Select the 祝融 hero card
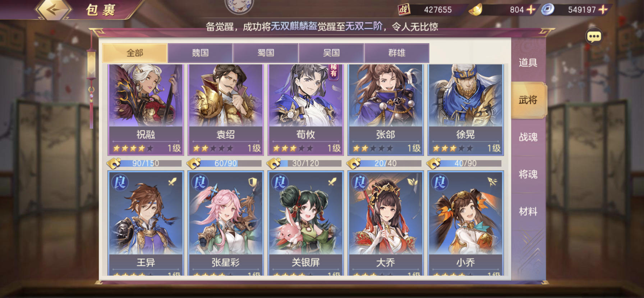The height and width of the screenshot is (298, 644). pos(146,110)
